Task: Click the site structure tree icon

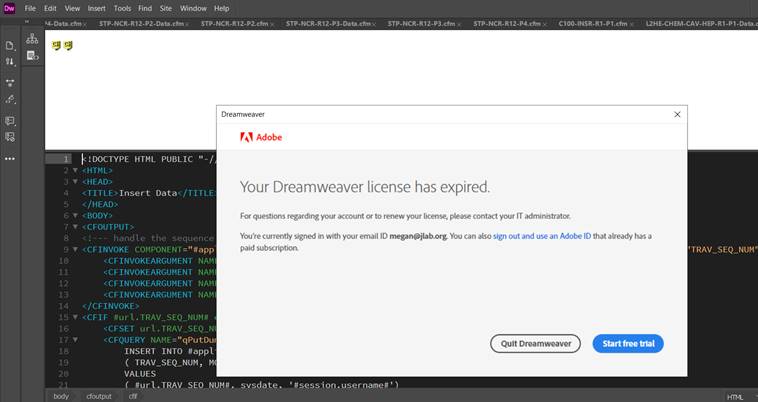Action: tap(32, 39)
